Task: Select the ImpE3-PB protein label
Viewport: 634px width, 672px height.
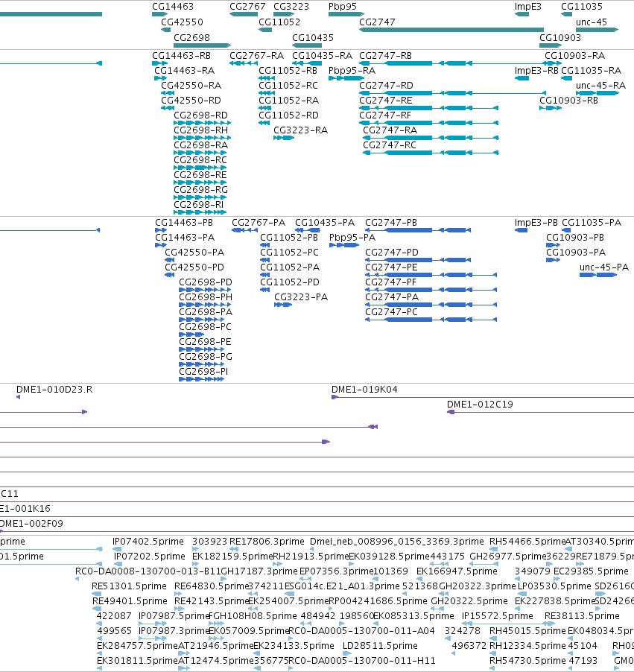Action: point(536,223)
